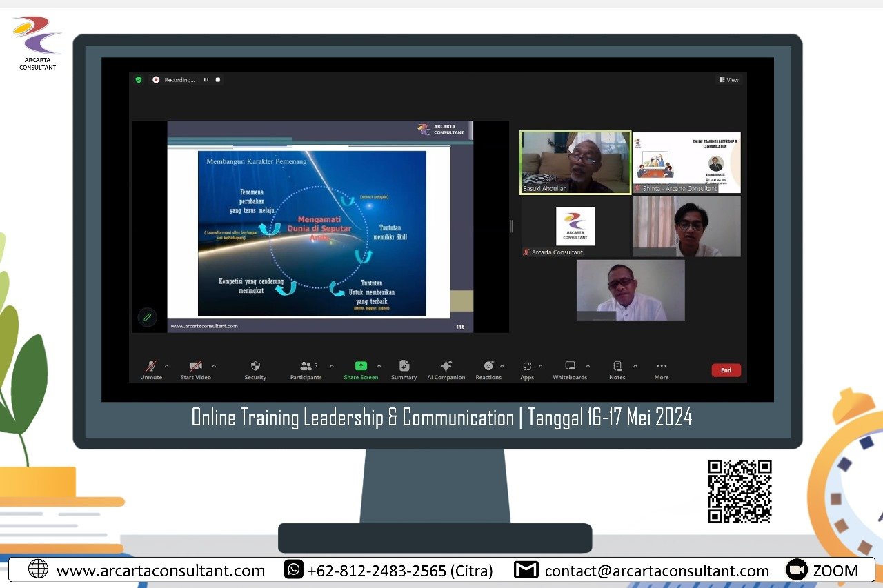Open the Whiteboards tool

(570, 366)
